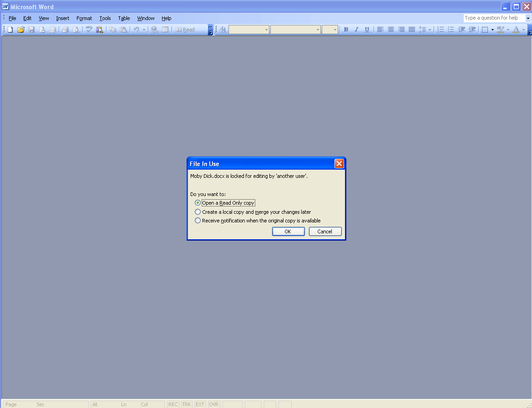Confirm with the OK button
The width and height of the screenshot is (532, 408).
pyautogui.click(x=289, y=232)
